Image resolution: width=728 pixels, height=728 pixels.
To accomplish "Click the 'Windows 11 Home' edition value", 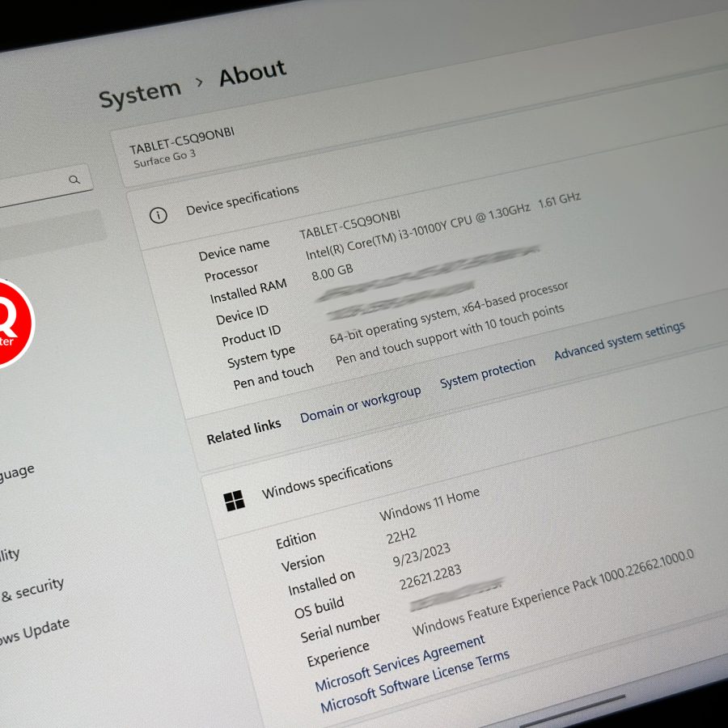I will pos(429,504).
